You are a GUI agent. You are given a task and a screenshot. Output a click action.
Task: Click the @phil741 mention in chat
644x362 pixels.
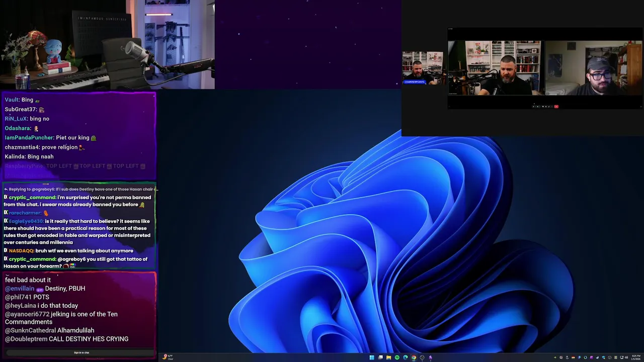[18, 297]
